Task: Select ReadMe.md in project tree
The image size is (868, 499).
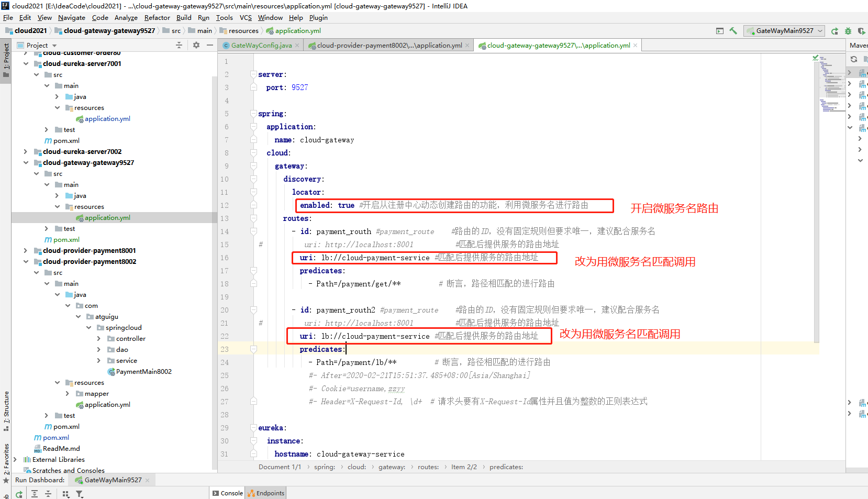Action: click(x=57, y=449)
